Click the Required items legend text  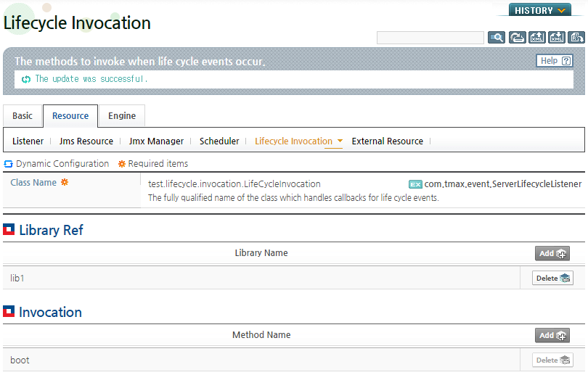tap(158, 164)
